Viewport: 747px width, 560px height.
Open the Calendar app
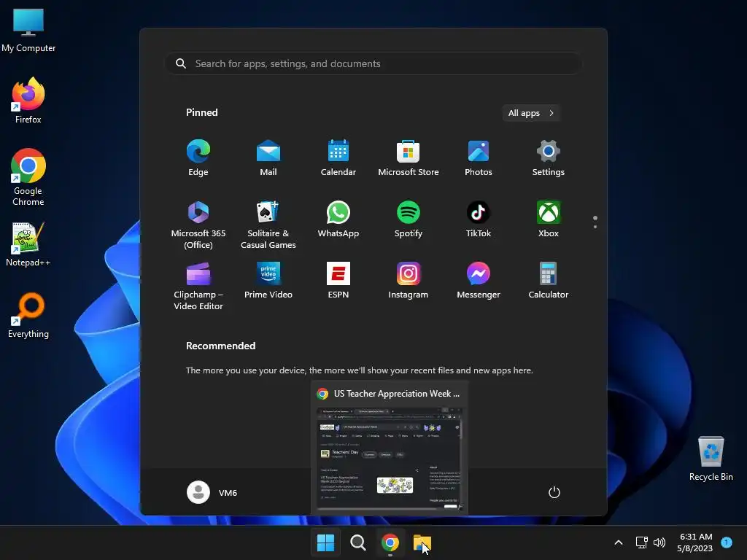point(338,158)
